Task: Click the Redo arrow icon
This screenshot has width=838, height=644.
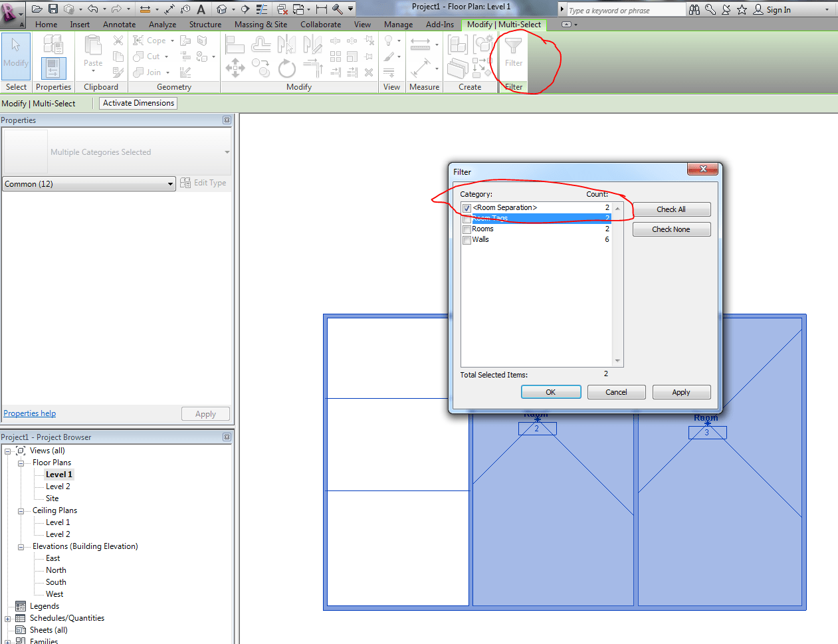Action: tap(116, 9)
